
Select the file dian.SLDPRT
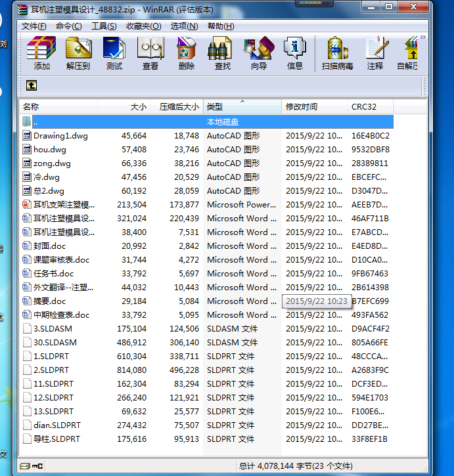(57, 425)
